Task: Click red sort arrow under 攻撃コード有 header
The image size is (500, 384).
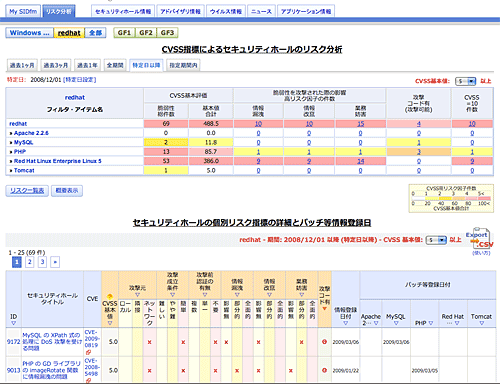Action: pos(324,309)
